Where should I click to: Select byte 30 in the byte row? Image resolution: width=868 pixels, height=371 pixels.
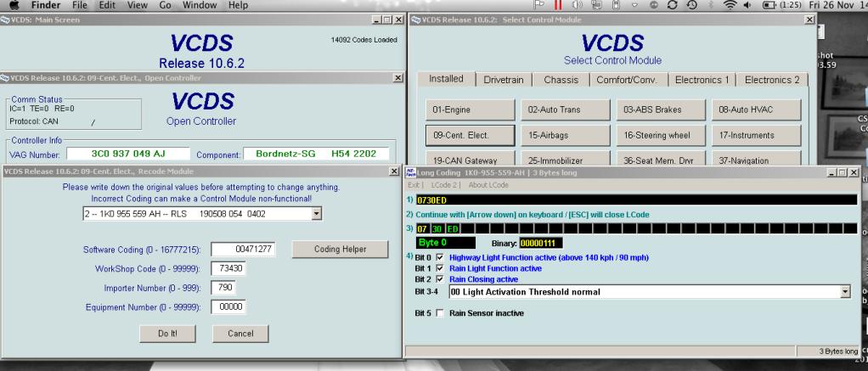click(x=437, y=228)
